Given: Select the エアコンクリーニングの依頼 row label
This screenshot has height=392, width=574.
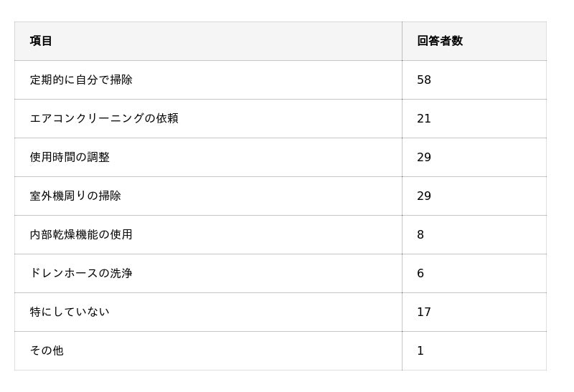Looking at the screenshot, I should pos(104,119).
